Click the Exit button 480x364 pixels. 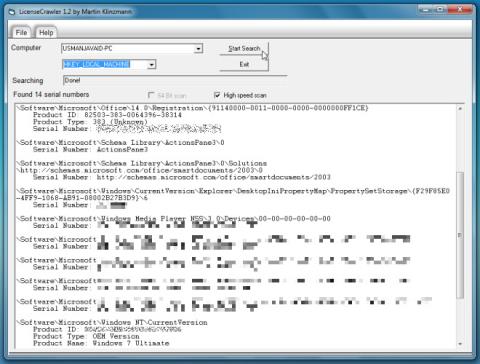click(x=244, y=64)
